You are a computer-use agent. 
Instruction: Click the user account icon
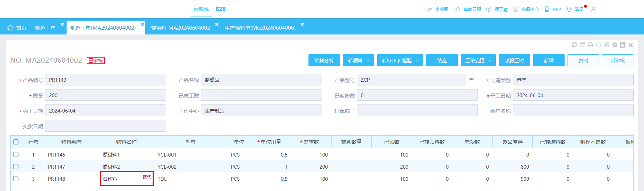tap(594, 9)
